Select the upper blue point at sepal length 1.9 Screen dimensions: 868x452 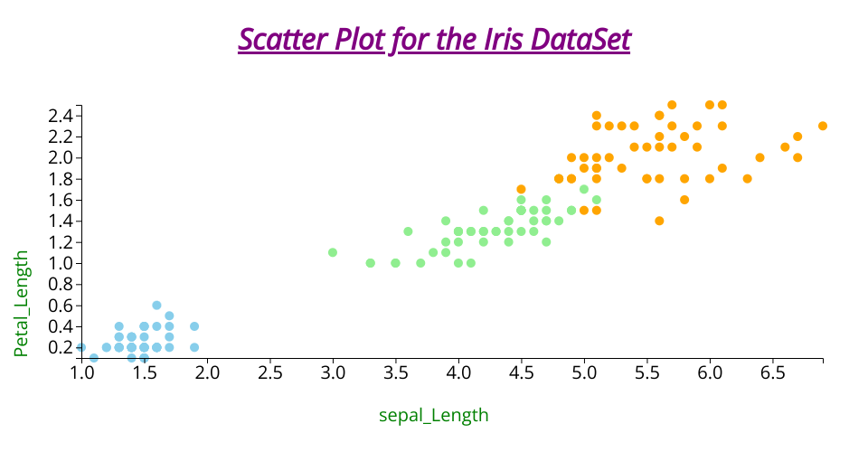coord(194,326)
